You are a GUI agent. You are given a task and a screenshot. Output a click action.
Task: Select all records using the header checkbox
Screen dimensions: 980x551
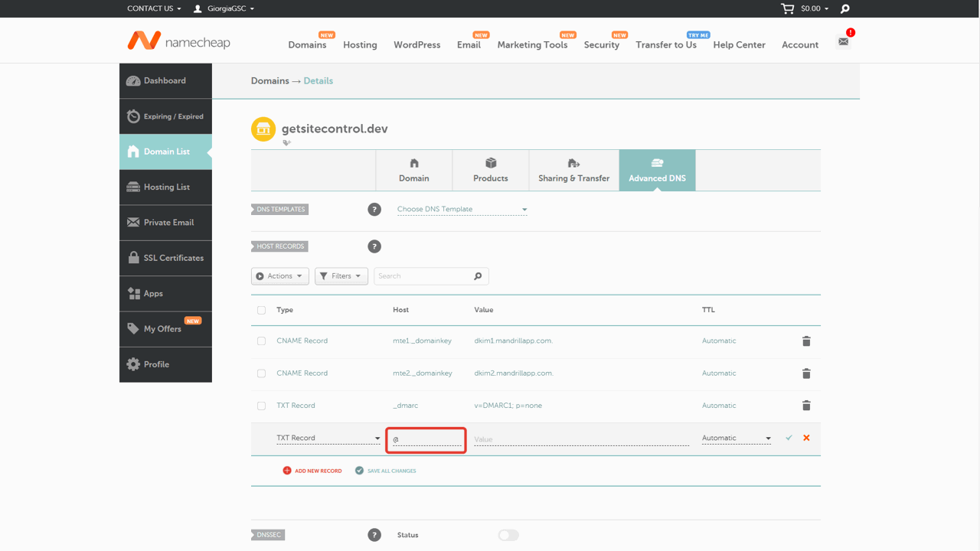261,309
